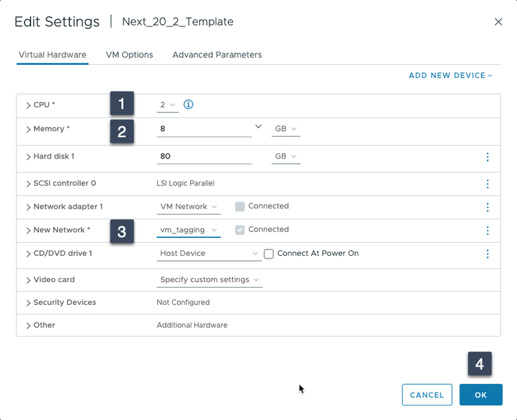The image size is (517, 420).
Task: Click the Hard disk size input field
Action: click(x=203, y=157)
